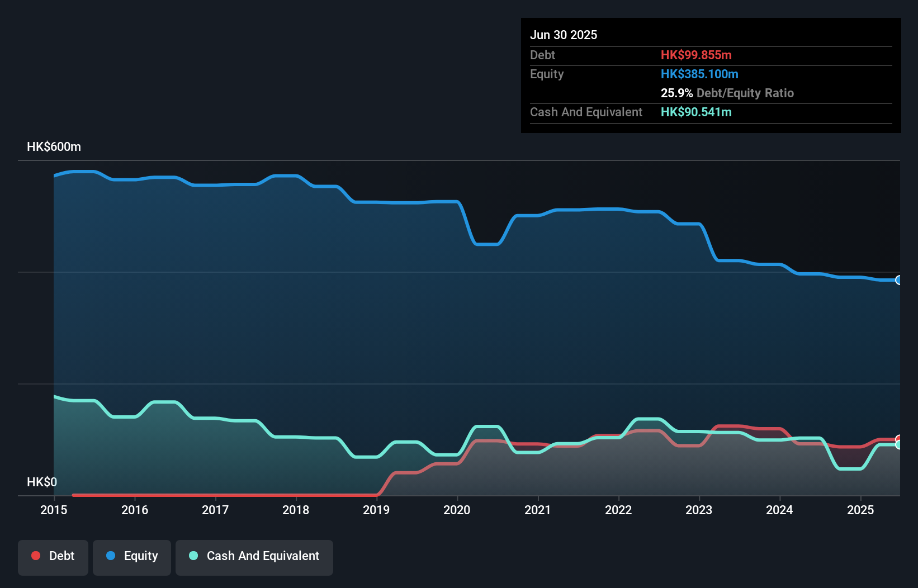Screen dimensions: 918x588
Task: Click the HK$600m axis gridline label
Action: (x=54, y=146)
